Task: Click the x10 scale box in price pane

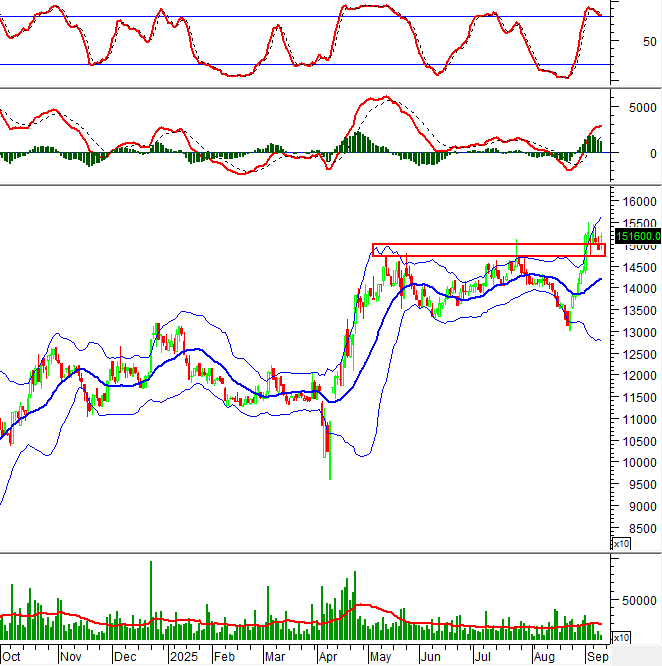Action: click(x=621, y=543)
